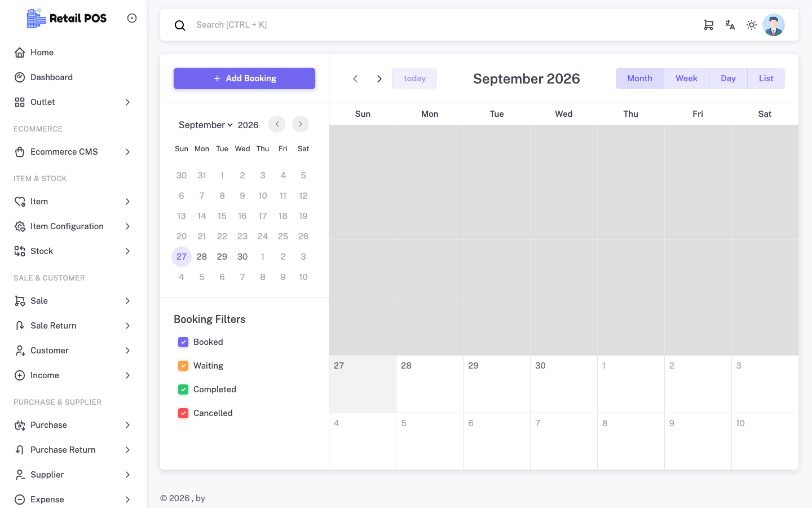Click the today button
This screenshot has height=508, width=812.
pos(414,78)
